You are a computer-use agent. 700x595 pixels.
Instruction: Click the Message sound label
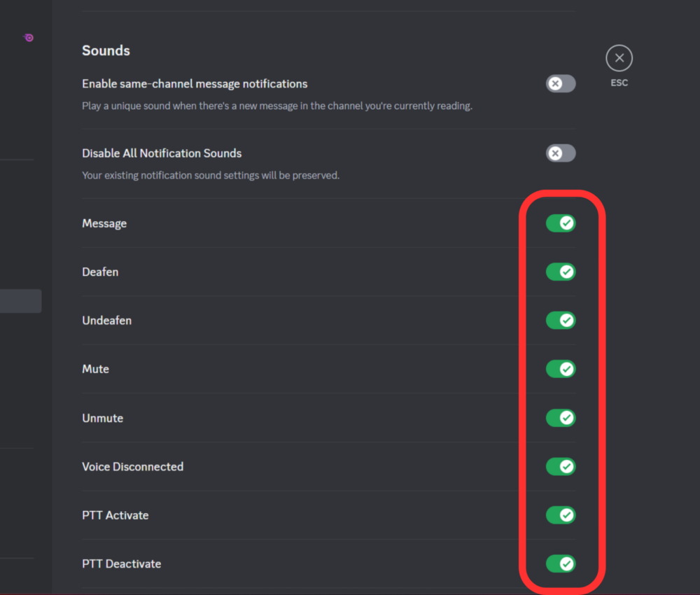pos(104,223)
